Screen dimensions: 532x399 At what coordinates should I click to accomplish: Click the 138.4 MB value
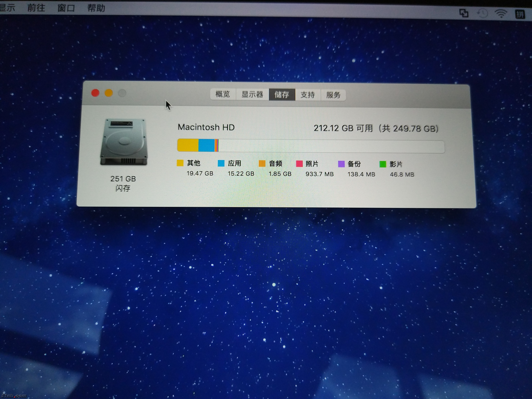coord(361,174)
